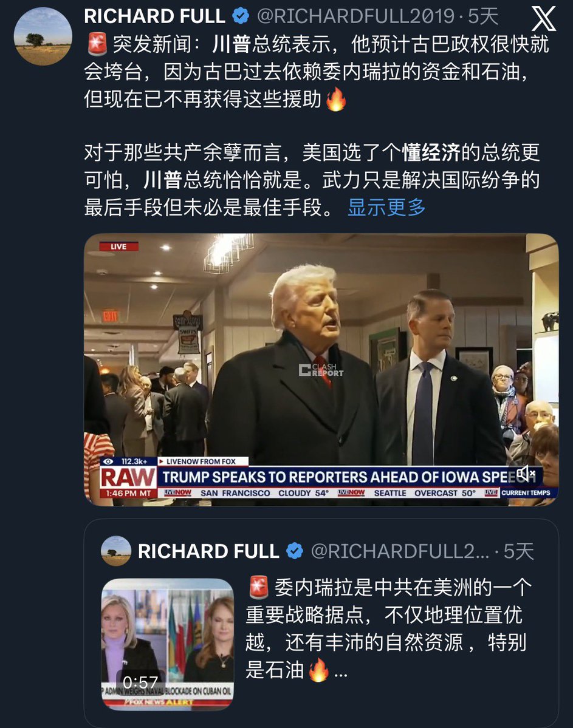Viewport: 573px width, 728px height.
Task: Open RICHARD FULL profile avatar
Action: coord(43,36)
